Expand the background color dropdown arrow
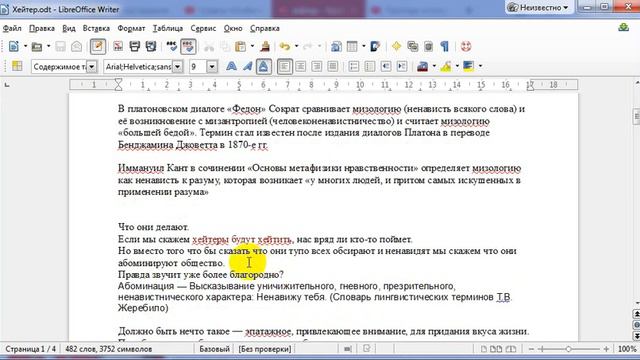 coord(480,66)
